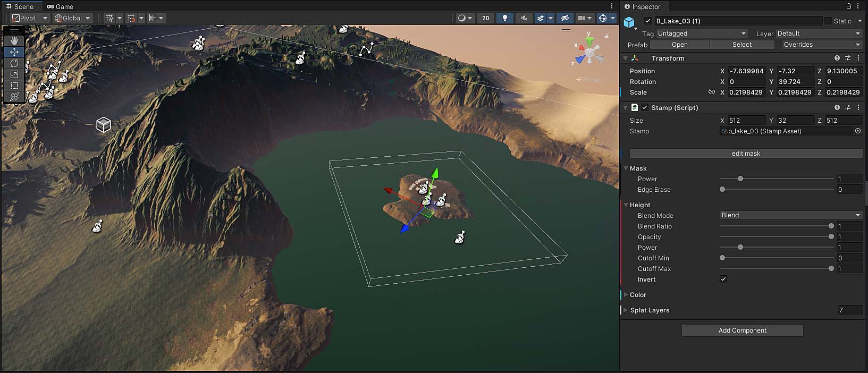Toggle scene lighting lightbulb icon
The width and height of the screenshot is (868, 373).
click(x=504, y=18)
